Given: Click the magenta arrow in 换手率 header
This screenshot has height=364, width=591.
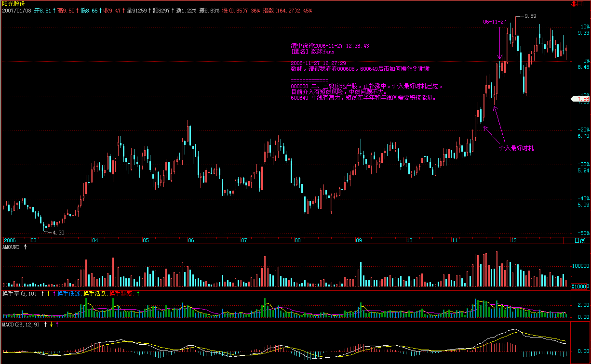Looking at the screenshot, I should click(54, 293).
